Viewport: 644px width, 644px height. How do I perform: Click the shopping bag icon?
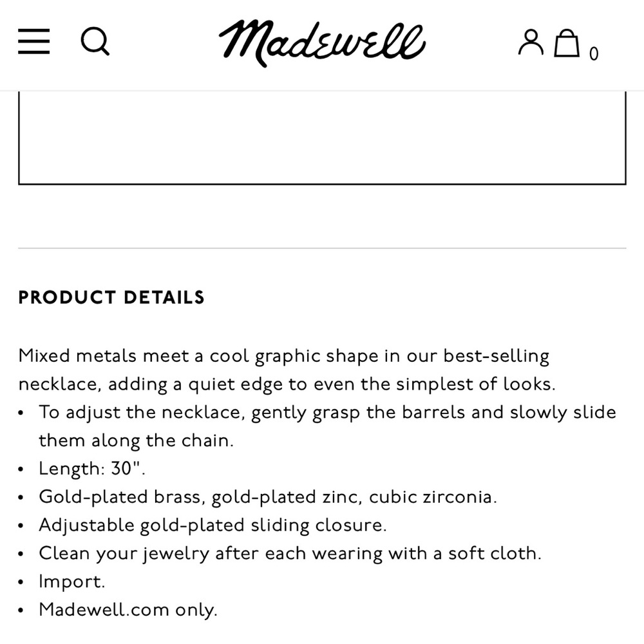567,44
